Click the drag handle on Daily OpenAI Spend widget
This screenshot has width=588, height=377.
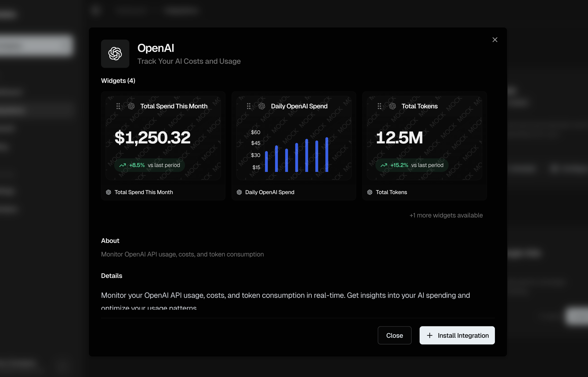(249, 106)
